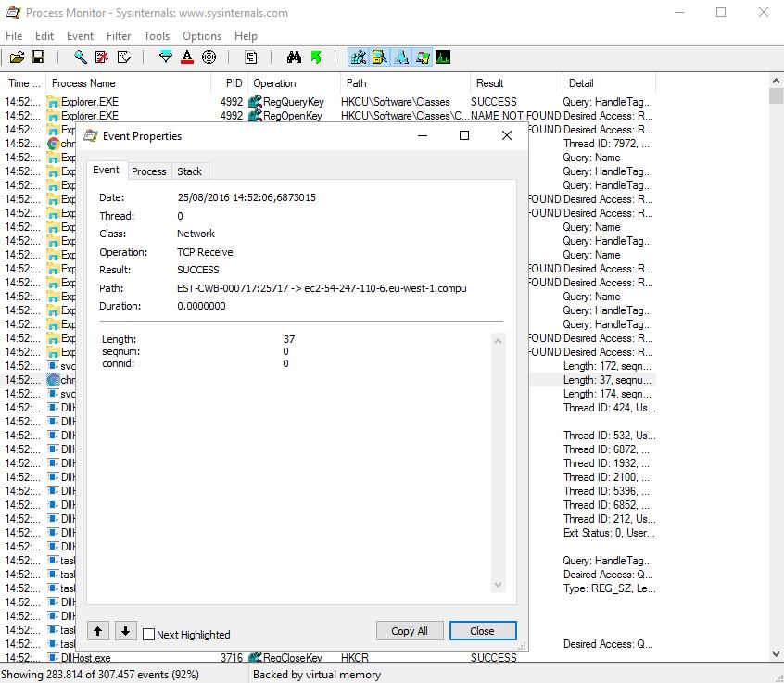Open the Filter menu
The height and width of the screenshot is (683, 784).
(119, 36)
